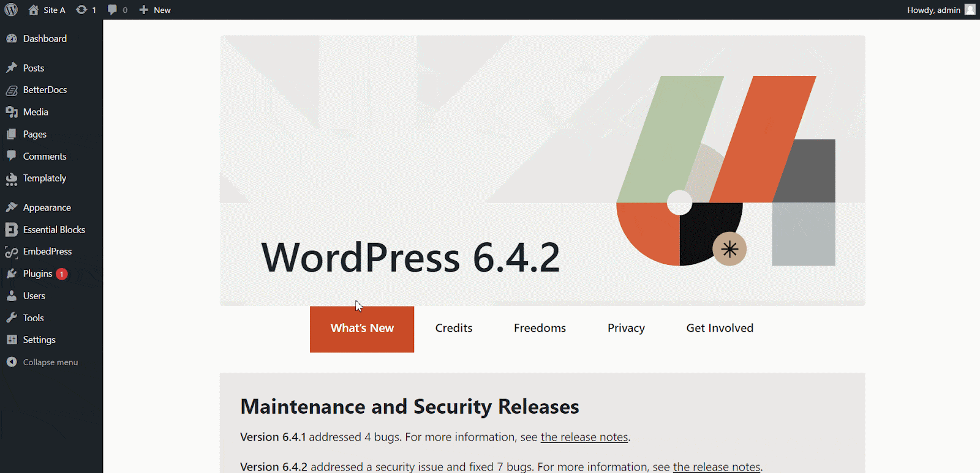Open the Templately sidebar icon

pyautogui.click(x=12, y=179)
